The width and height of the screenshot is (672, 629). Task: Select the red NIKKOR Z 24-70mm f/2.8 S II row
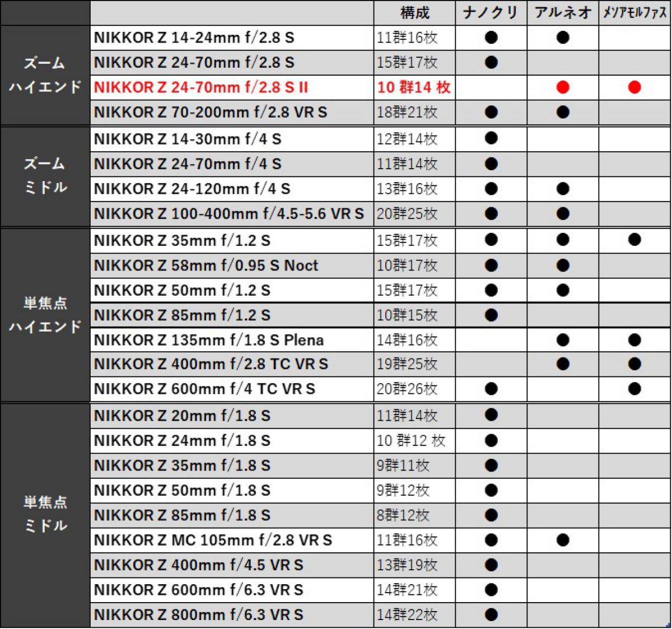click(x=381, y=87)
